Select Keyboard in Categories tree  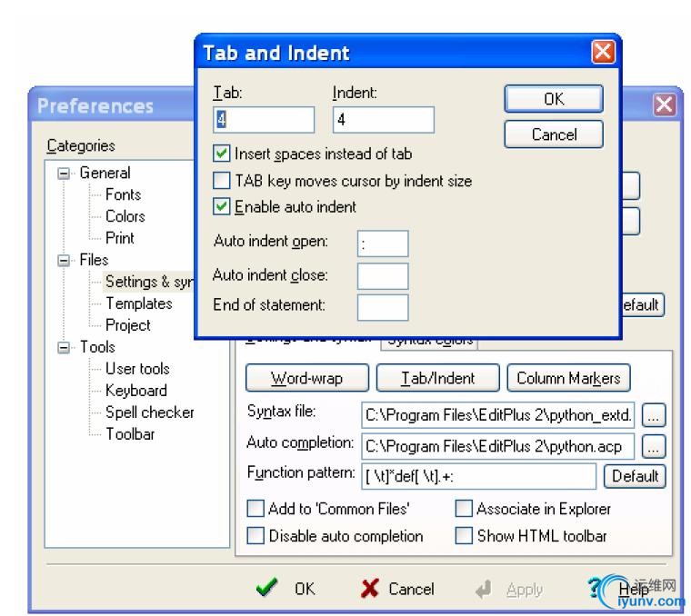[x=136, y=391]
